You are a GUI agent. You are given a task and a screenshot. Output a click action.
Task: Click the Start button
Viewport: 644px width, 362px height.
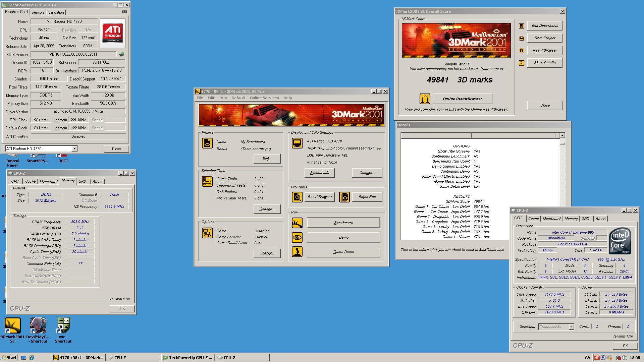click(x=9, y=358)
